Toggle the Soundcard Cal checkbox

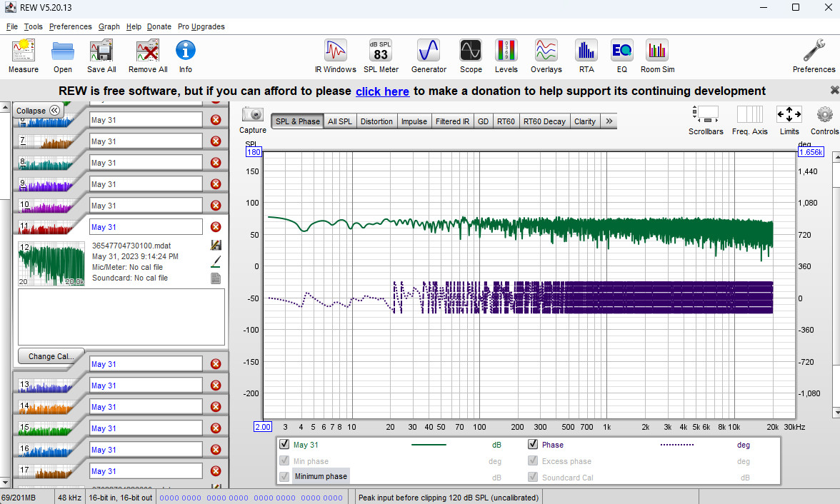click(533, 477)
